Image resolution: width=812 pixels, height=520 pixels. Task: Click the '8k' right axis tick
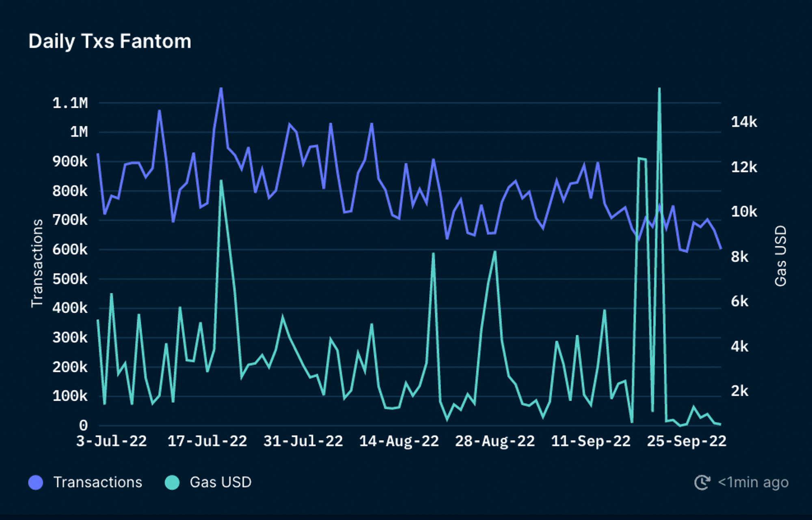(x=740, y=257)
